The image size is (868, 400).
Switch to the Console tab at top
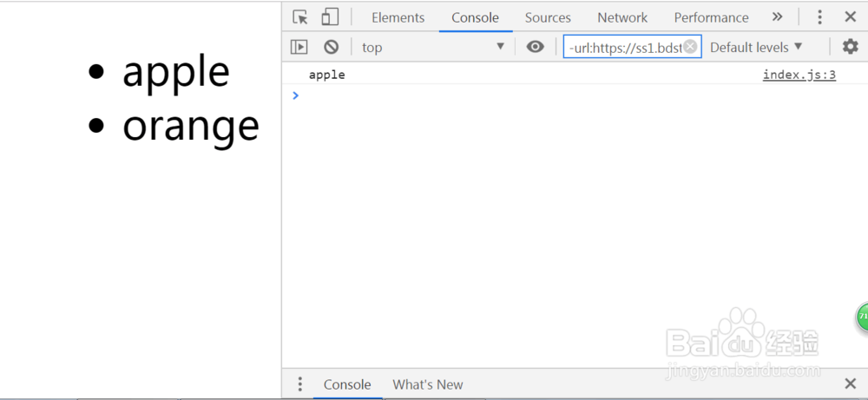(x=475, y=17)
